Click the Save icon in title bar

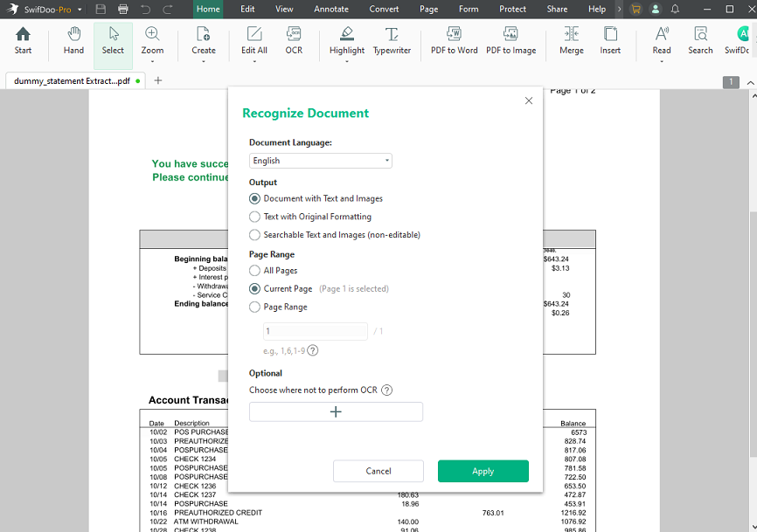pyautogui.click(x=101, y=9)
